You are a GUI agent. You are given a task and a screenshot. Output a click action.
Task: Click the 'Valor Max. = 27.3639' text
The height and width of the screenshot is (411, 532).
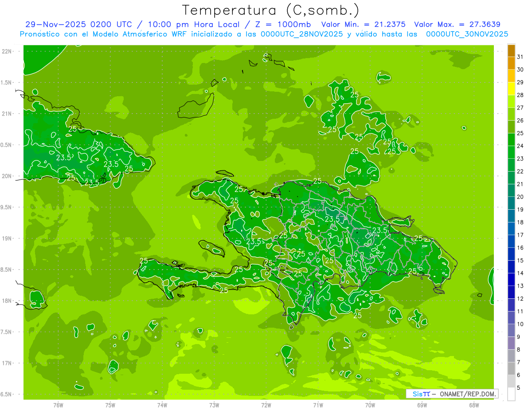pyautogui.click(x=457, y=24)
